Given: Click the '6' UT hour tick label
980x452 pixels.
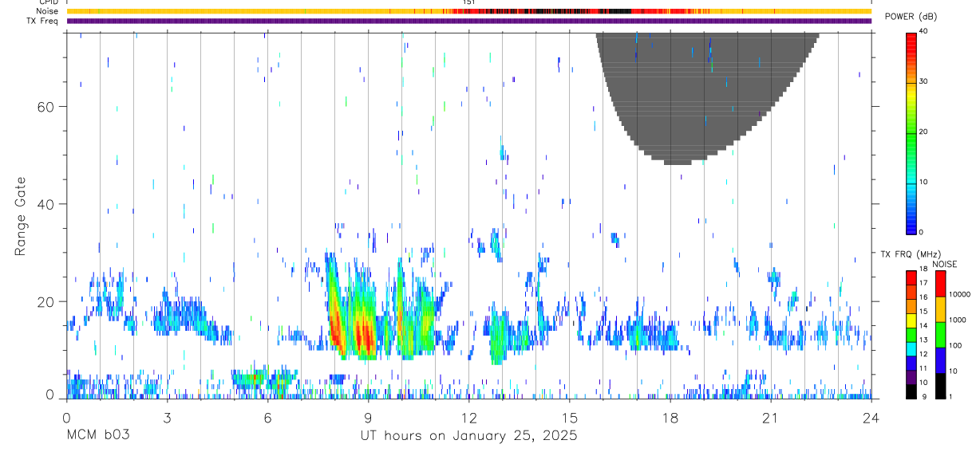Looking at the screenshot, I should click(x=267, y=416).
